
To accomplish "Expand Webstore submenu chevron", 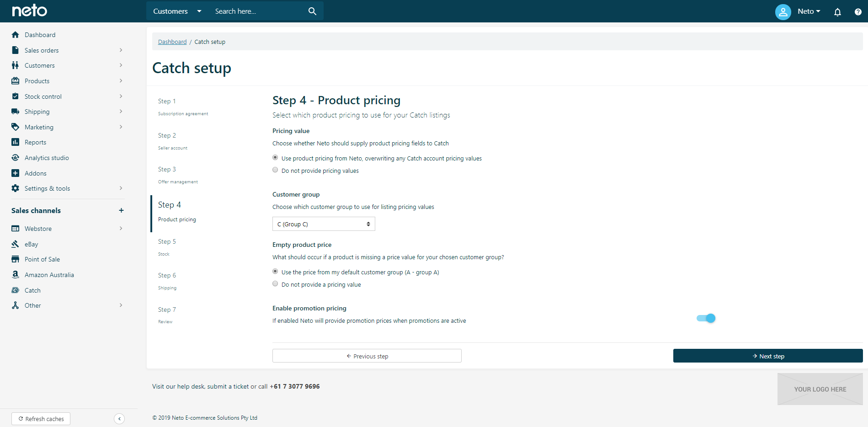I will (x=121, y=229).
